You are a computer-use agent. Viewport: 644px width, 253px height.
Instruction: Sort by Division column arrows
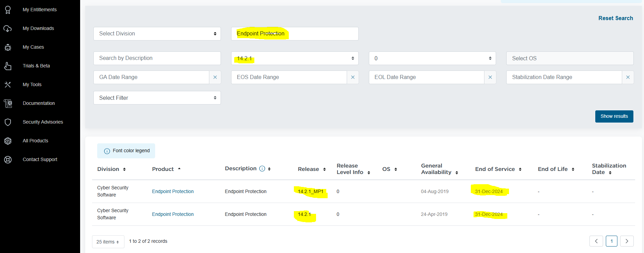click(124, 169)
